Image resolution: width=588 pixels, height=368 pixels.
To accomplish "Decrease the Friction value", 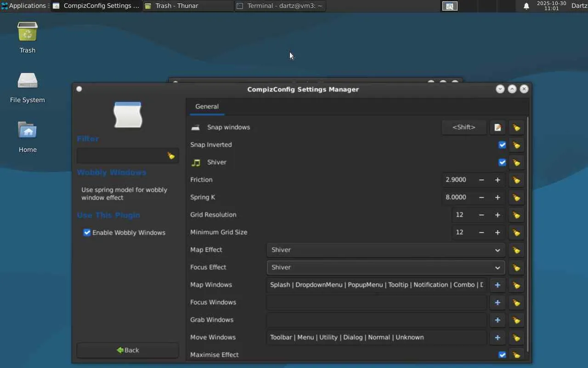I will pos(481,180).
